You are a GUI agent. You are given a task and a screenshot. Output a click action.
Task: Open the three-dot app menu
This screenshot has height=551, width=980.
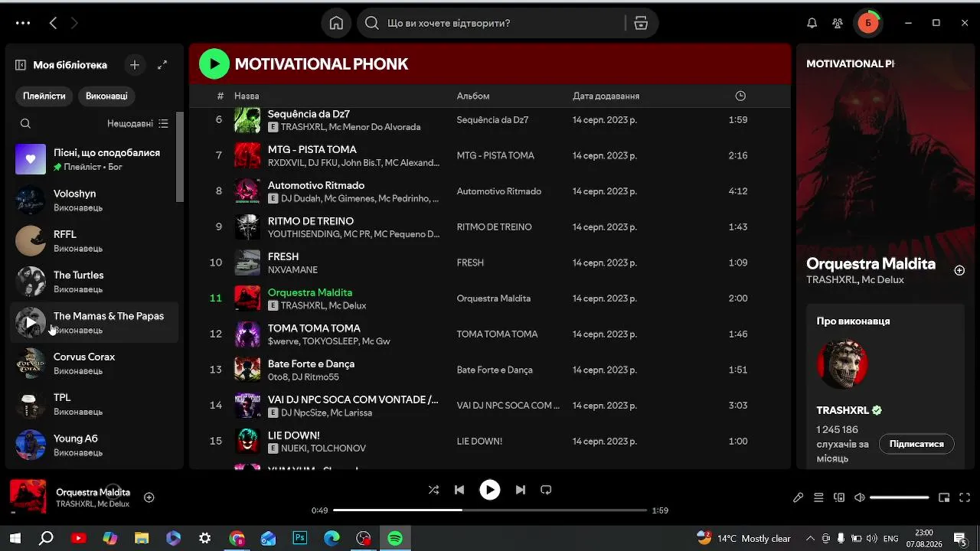[x=23, y=23]
